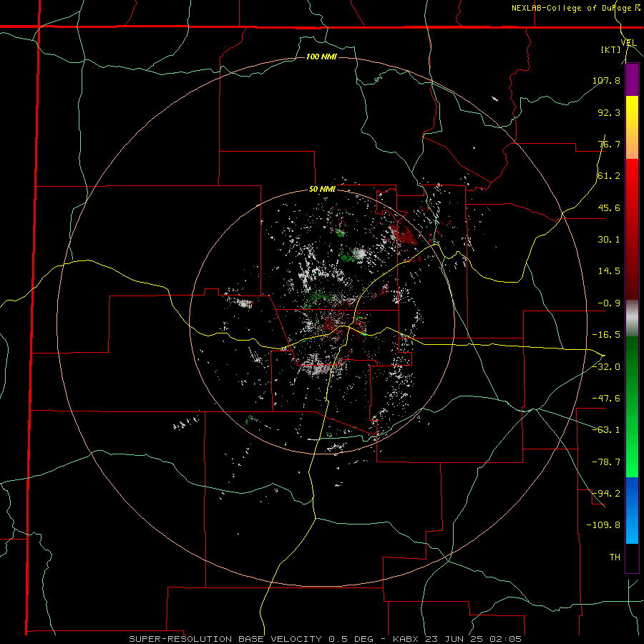This screenshot has width=644, height=644.
Task: Click the 107.8 scale value
Action: (606, 80)
